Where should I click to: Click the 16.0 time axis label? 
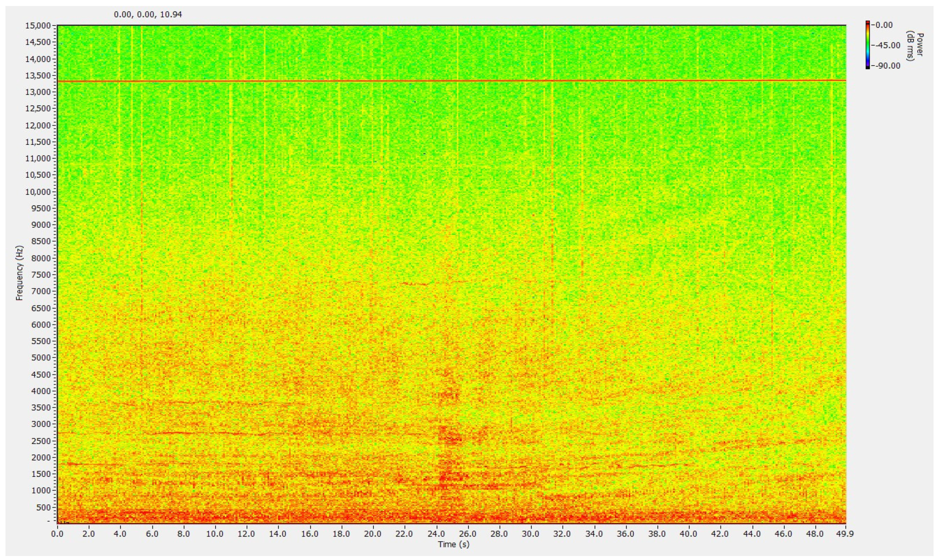(310, 534)
